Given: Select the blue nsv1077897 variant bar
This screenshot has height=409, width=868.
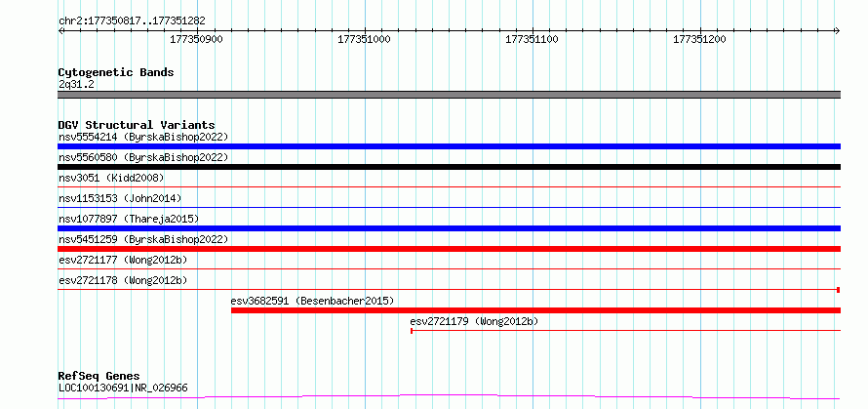Looking at the screenshot, I should pos(449,228).
